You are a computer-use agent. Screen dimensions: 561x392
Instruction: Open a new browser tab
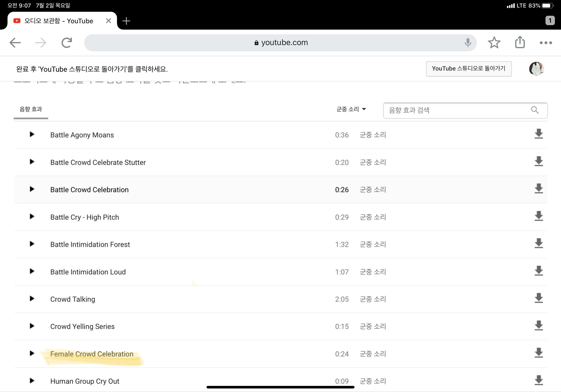[x=126, y=21]
